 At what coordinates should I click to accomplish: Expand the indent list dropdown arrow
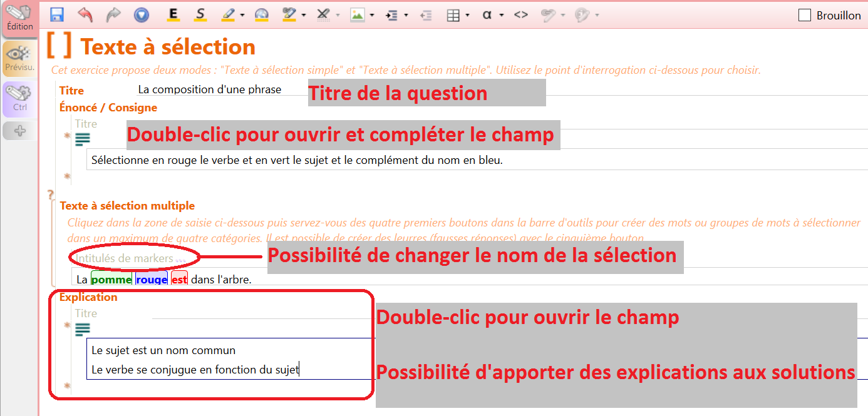pos(406,15)
